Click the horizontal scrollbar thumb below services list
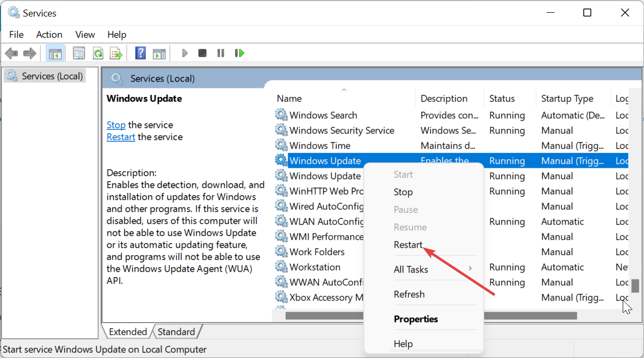Image resolution: width=644 pixels, height=358 pixels. (431, 315)
